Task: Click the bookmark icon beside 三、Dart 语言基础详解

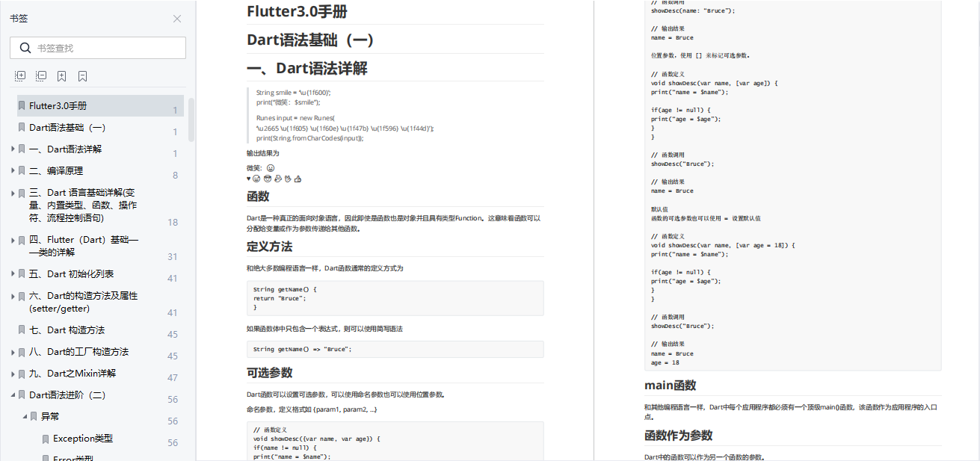Action: point(22,193)
